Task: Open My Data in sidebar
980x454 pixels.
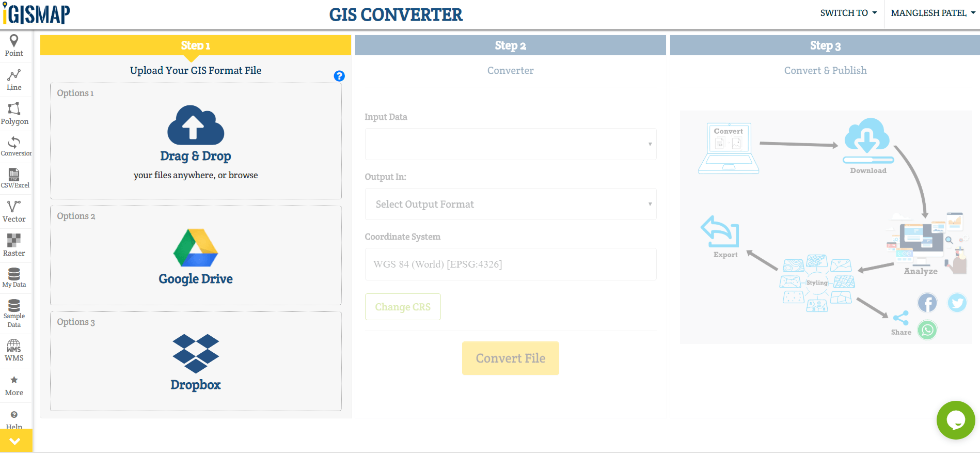Action: coord(14,277)
